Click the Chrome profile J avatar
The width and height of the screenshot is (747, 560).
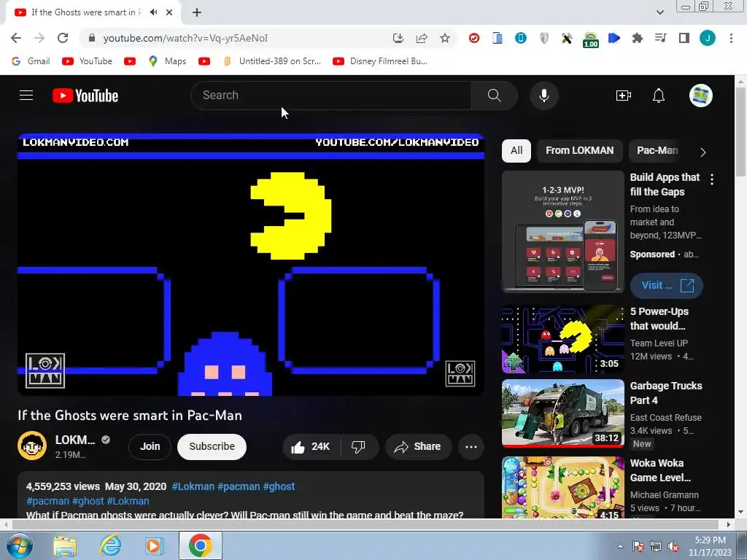(707, 38)
